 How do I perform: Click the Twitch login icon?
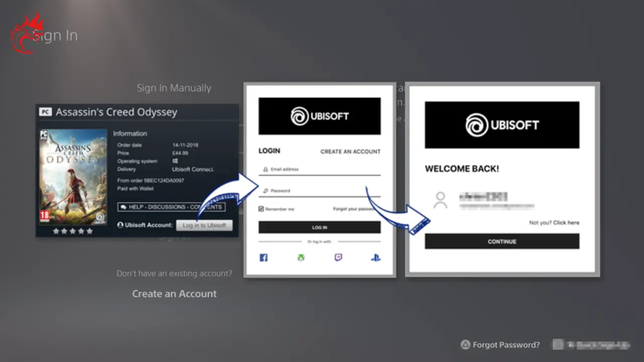coord(338,257)
